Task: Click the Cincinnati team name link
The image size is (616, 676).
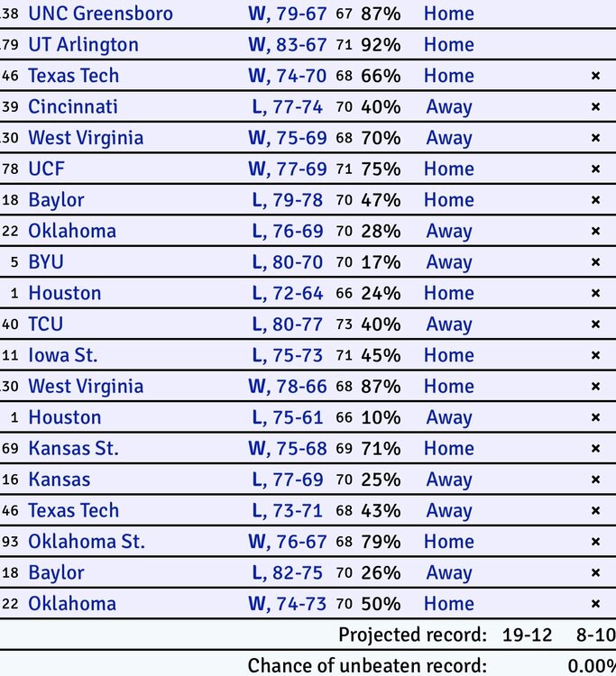Action: click(x=73, y=107)
